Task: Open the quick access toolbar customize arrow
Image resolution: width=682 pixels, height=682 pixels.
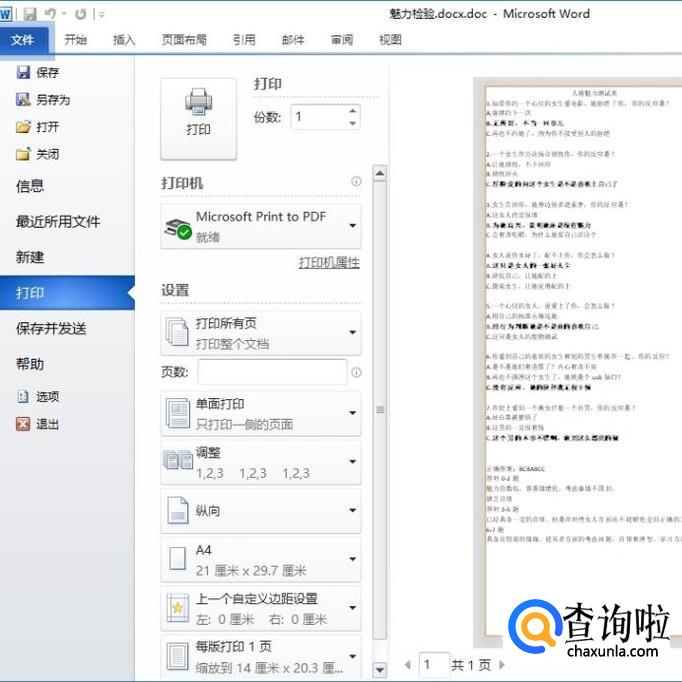Action: 101,15
